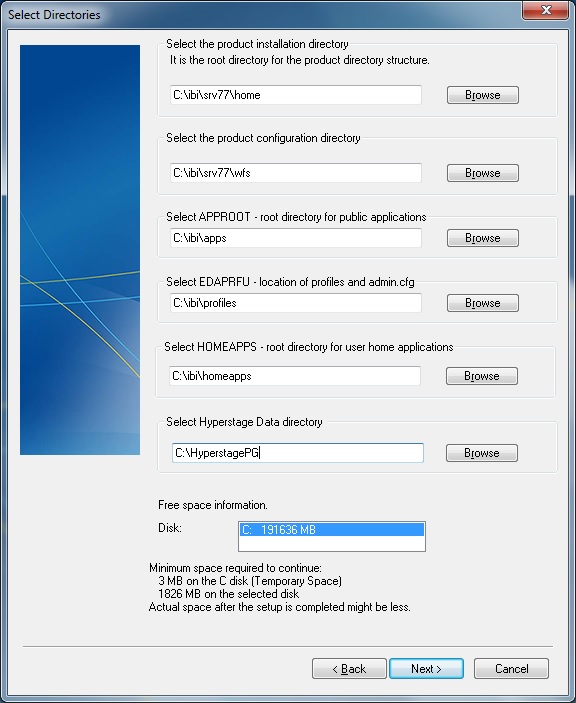
Task: Click the blue installer banner image
Action: tap(80, 250)
